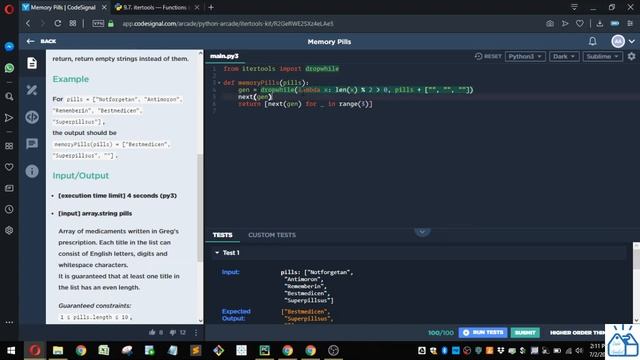Click the RUN TESTS button
Image resolution: width=640 pixels, height=360 pixels.
[483, 333]
